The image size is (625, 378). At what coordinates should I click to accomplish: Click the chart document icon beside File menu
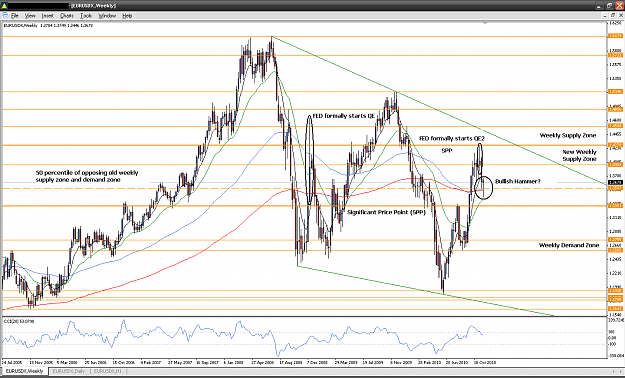[x=5, y=16]
